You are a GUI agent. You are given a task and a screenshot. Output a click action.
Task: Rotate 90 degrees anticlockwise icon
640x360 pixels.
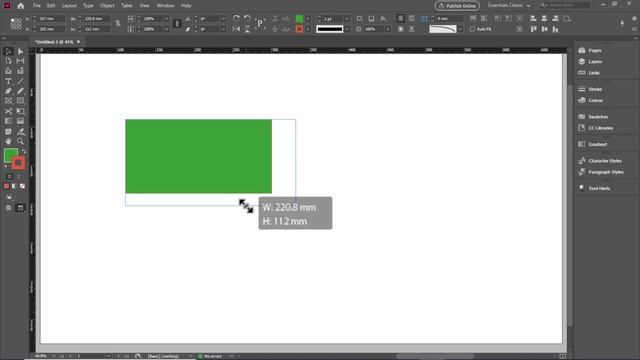tap(247, 18)
